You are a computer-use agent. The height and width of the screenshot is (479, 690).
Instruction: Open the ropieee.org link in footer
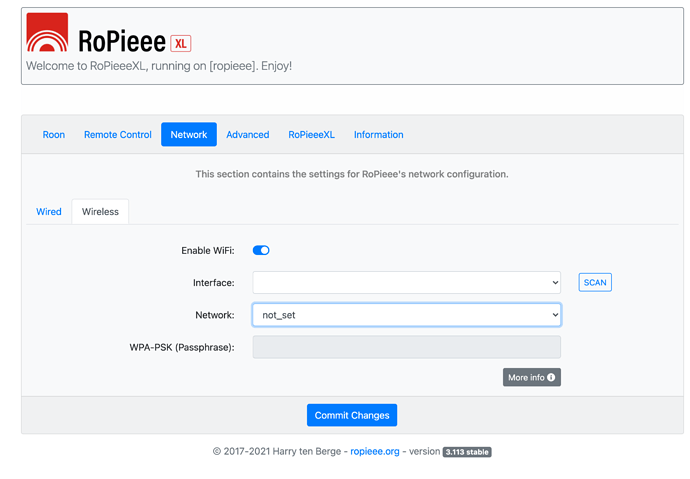[375, 451]
